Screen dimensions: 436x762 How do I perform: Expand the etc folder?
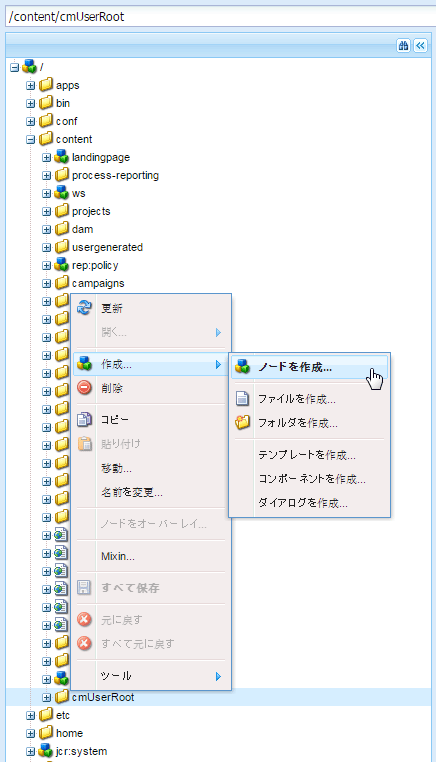31,715
